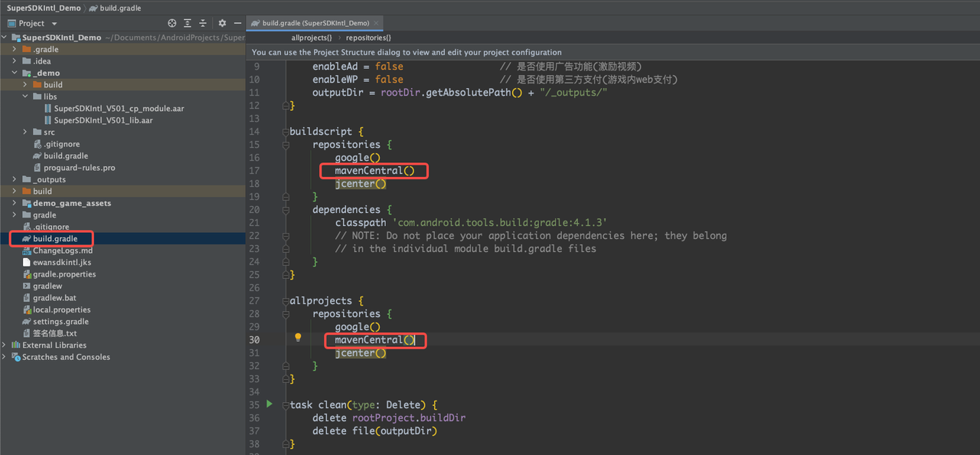The height and width of the screenshot is (455, 980).
Task: Click the "/_outputs/" string on line 11
Action: (573, 93)
